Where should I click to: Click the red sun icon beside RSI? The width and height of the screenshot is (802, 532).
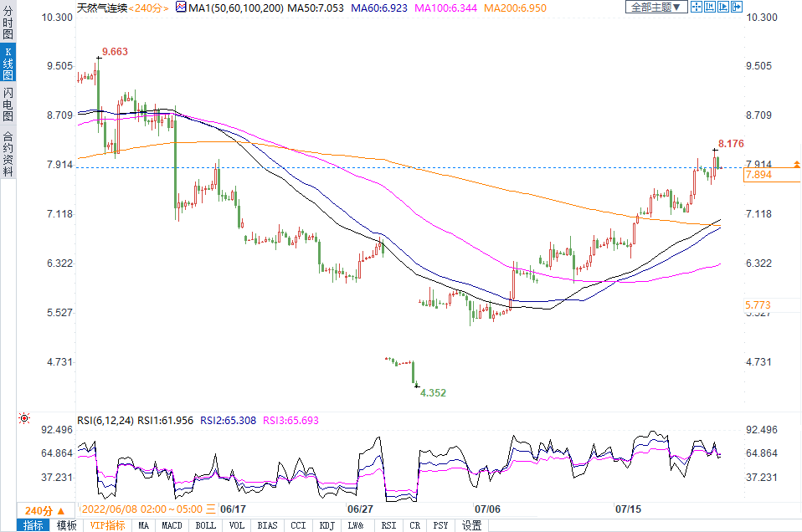pyautogui.click(x=24, y=418)
